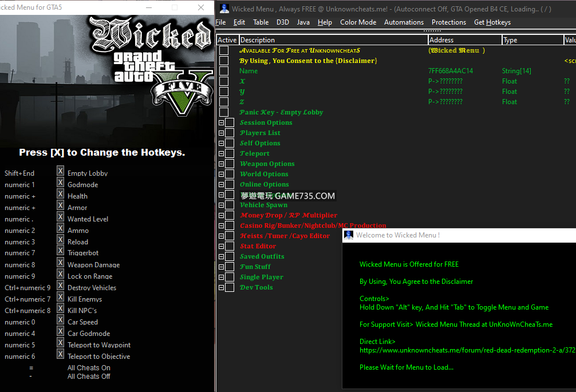Click the X button beside Car Speed
Image resolution: width=576 pixels, height=392 pixels.
point(60,319)
